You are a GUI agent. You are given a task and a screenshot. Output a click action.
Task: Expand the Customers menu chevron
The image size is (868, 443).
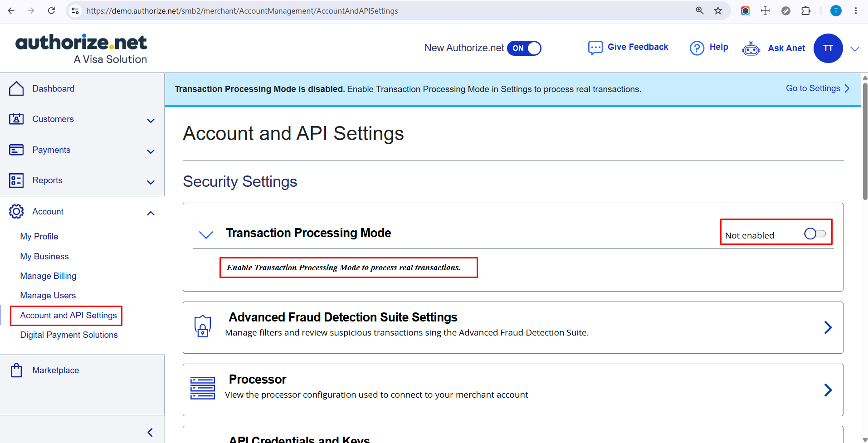click(151, 121)
